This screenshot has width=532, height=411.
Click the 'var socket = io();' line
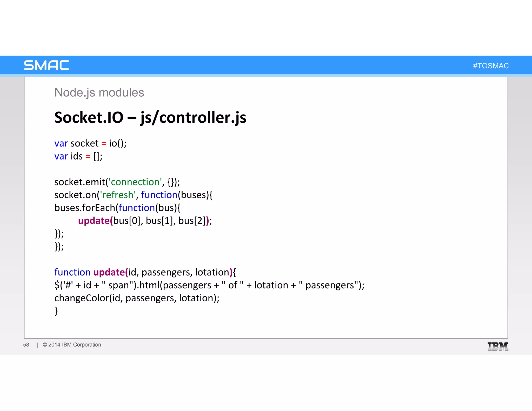90,143
